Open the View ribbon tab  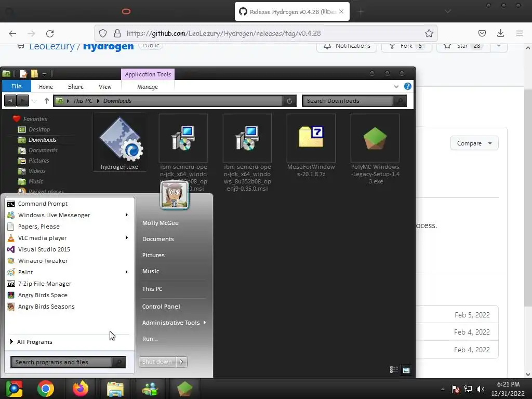coord(105,87)
